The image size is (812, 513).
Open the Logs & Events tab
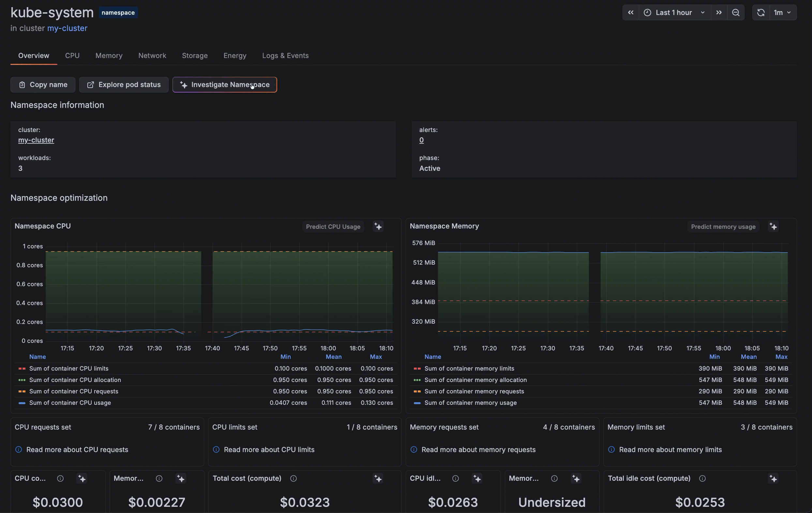[x=285, y=56]
